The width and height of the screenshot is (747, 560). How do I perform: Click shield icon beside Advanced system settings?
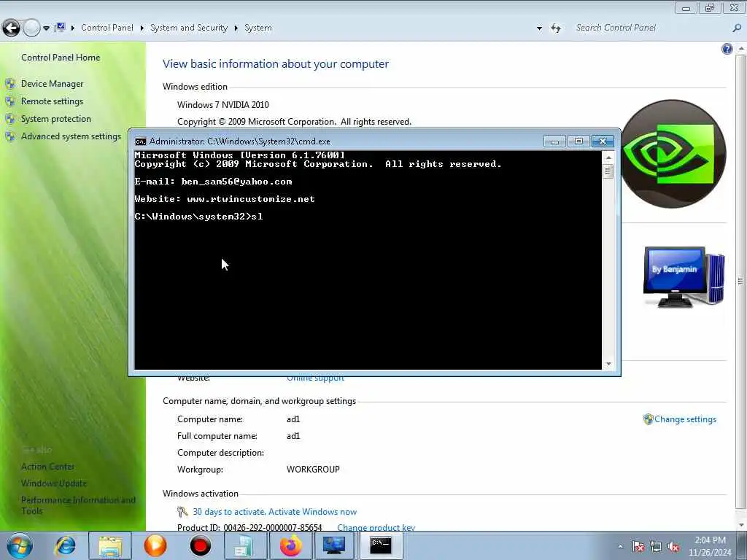point(10,136)
